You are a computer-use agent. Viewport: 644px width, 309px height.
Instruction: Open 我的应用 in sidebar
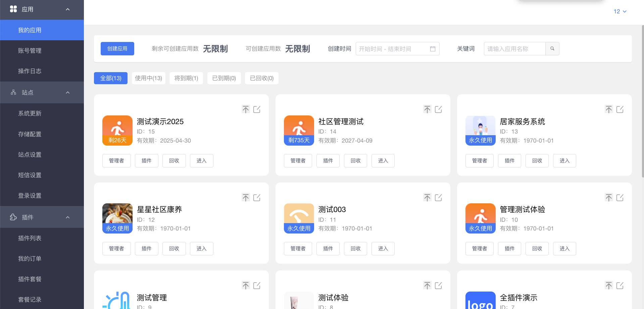pyautogui.click(x=42, y=30)
